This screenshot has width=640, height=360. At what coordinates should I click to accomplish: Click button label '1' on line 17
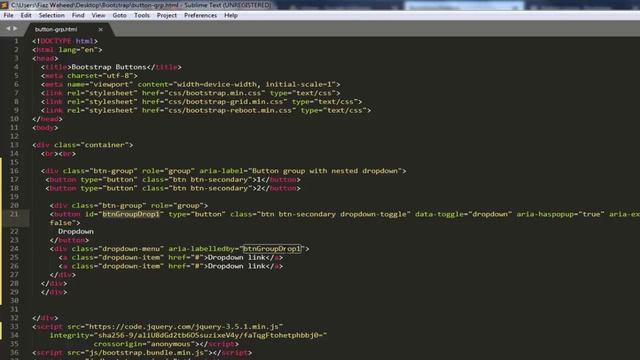259,180
